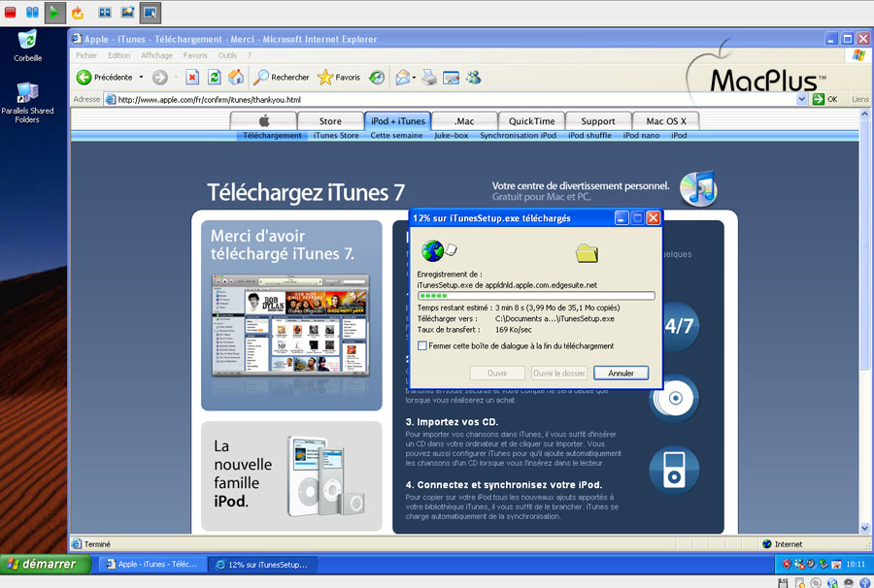
Task: Switch Parallels to full screen mode icon
Action: point(105,13)
